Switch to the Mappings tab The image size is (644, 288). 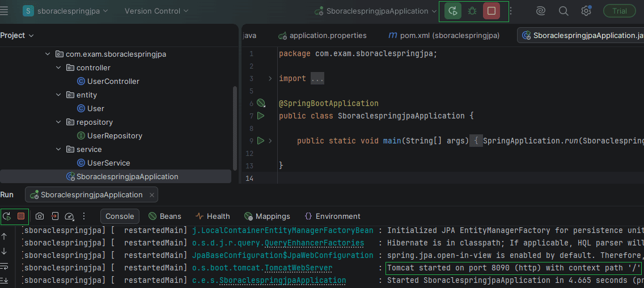266,216
